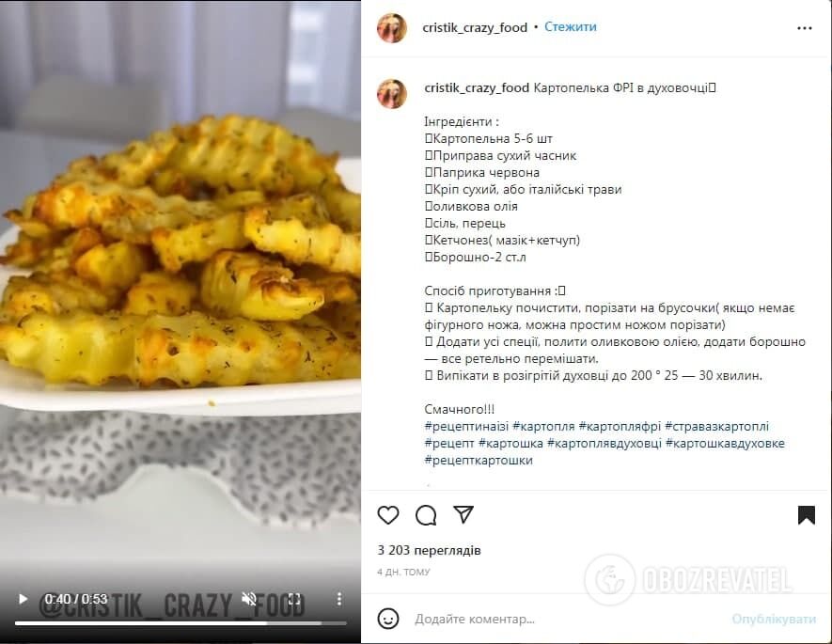
Task: Open cristik_crazy_food profile from header username
Action: pyautogui.click(x=475, y=27)
